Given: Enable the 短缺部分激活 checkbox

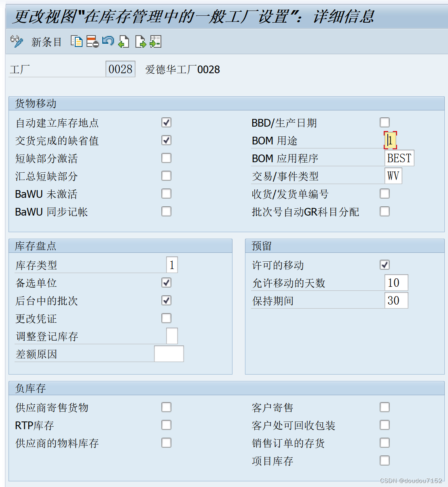Looking at the screenshot, I should [166, 158].
